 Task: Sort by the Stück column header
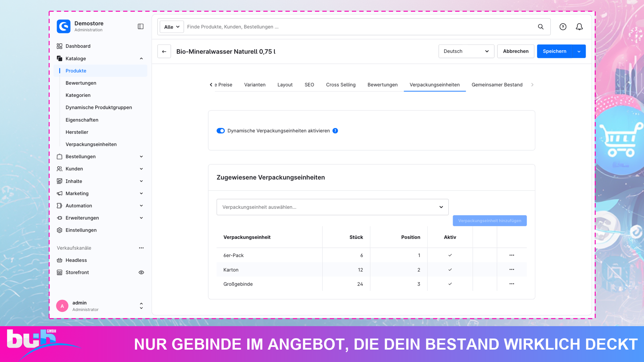[356, 237]
